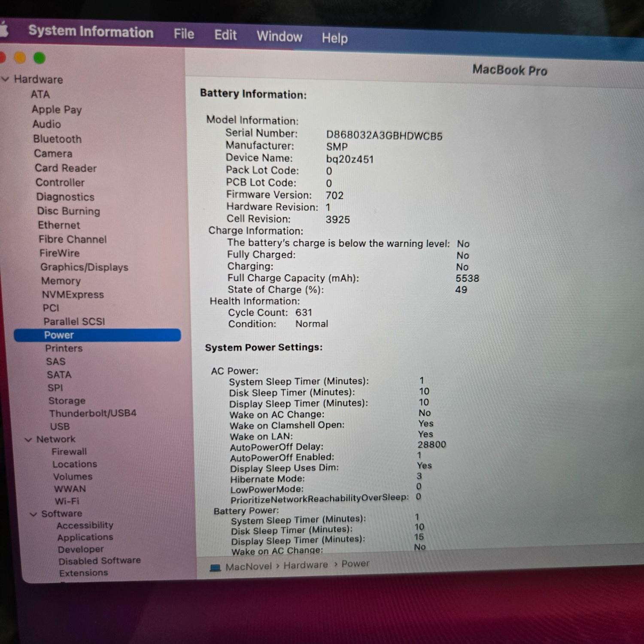Select SAS in the sidebar

coord(56,362)
